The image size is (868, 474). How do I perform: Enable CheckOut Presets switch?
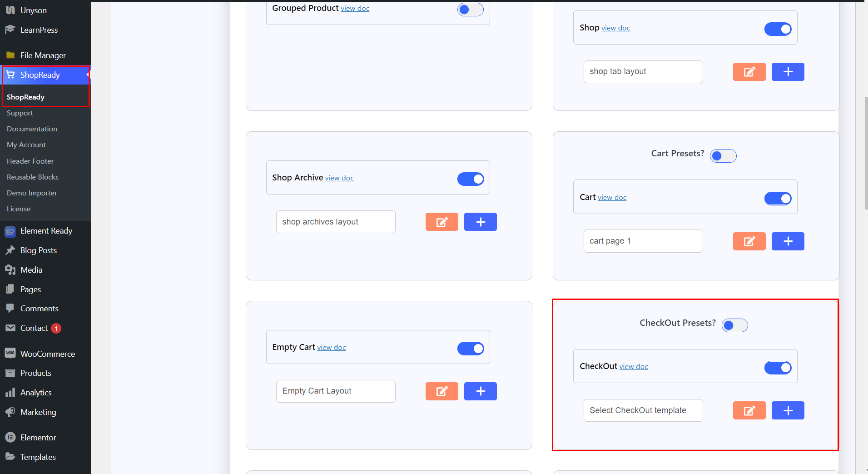pyautogui.click(x=734, y=325)
